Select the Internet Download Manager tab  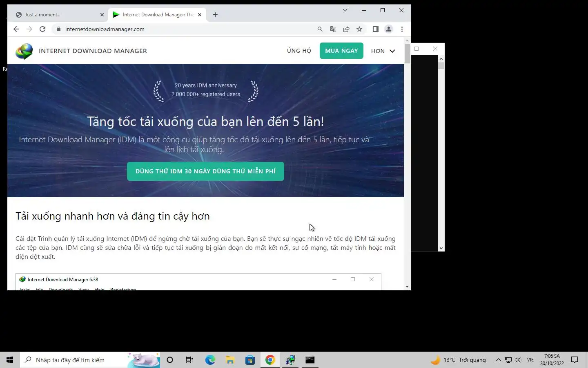click(x=157, y=15)
